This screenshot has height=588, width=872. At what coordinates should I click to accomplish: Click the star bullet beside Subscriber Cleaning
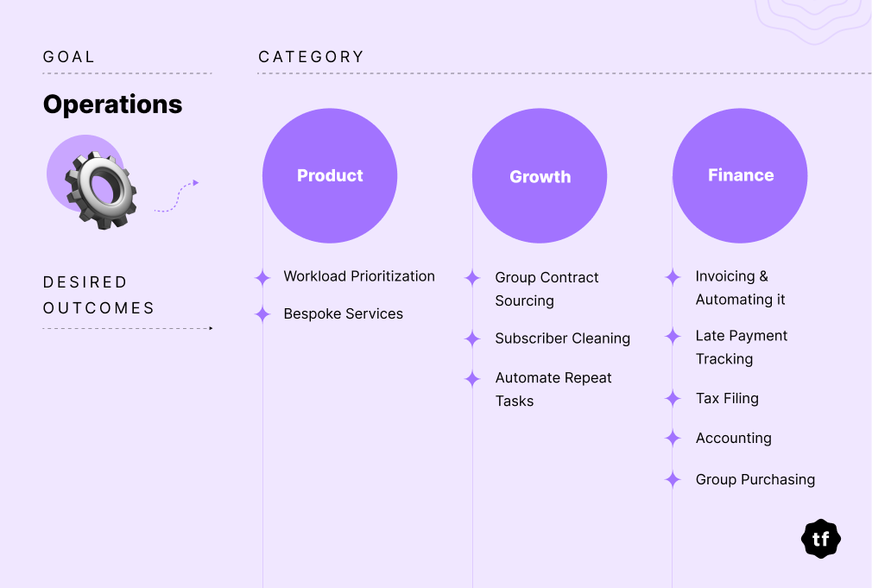click(x=473, y=338)
